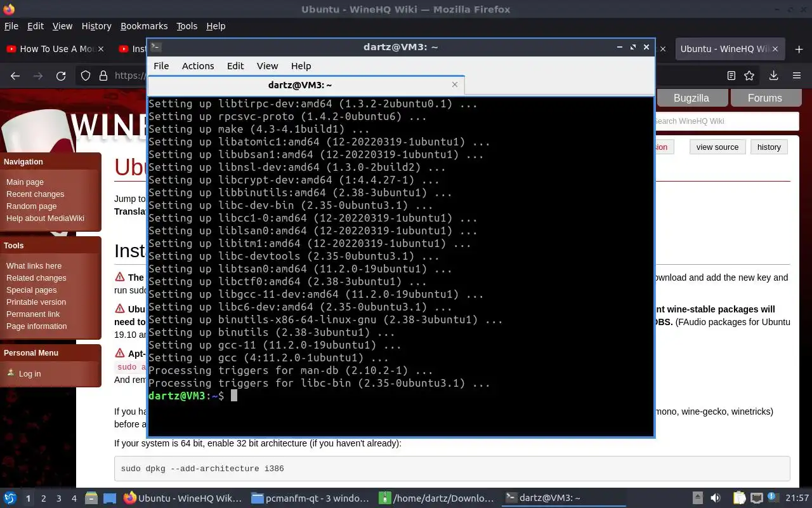Click the Forums button
Image resolution: width=812 pixels, height=508 pixels.
tap(764, 98)
